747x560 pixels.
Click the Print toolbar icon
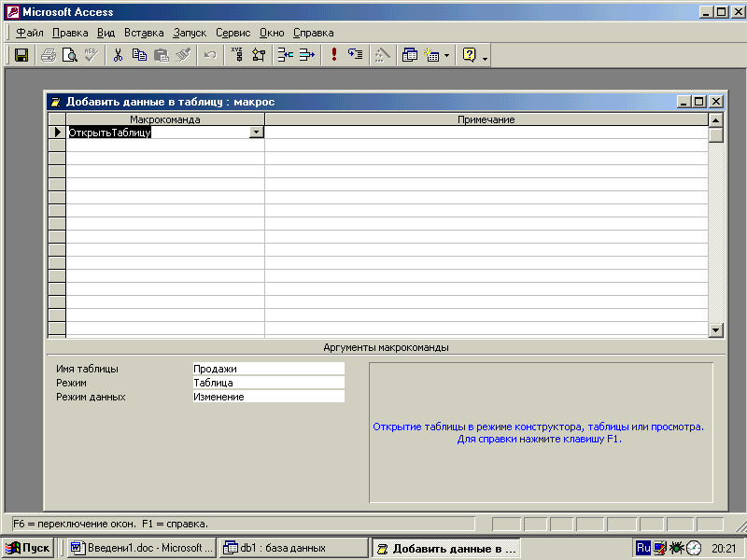(49, 55)
